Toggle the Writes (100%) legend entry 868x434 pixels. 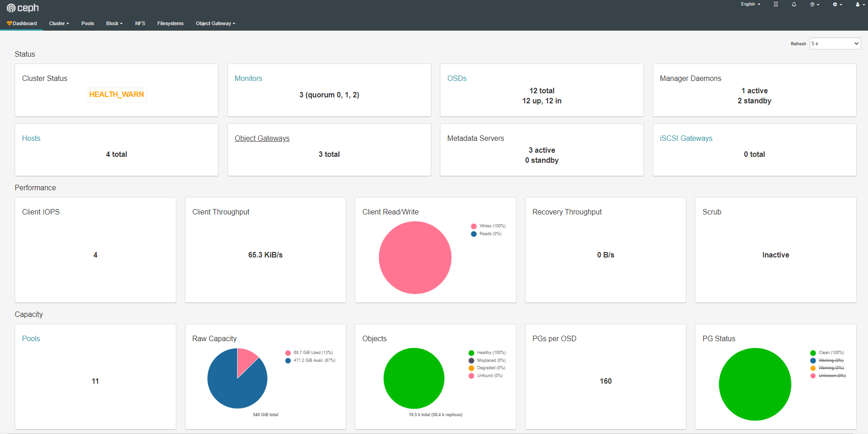pos(488,226)
